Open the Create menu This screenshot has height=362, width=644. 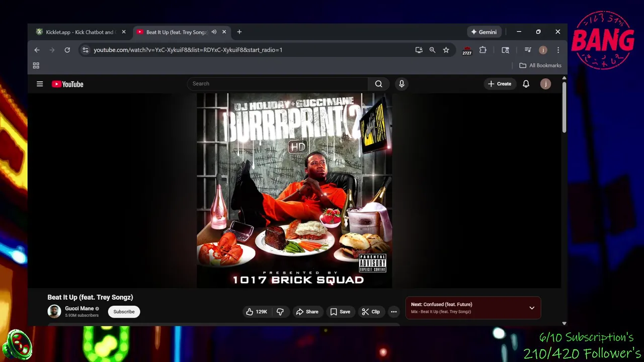point(500,84)
